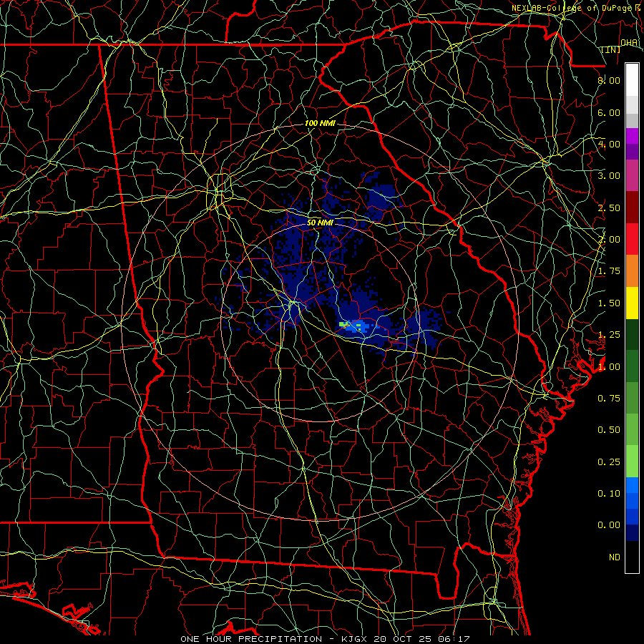Click the 1.25 legend value
This screenshot has width=644, height=644.
click(609, 335)
